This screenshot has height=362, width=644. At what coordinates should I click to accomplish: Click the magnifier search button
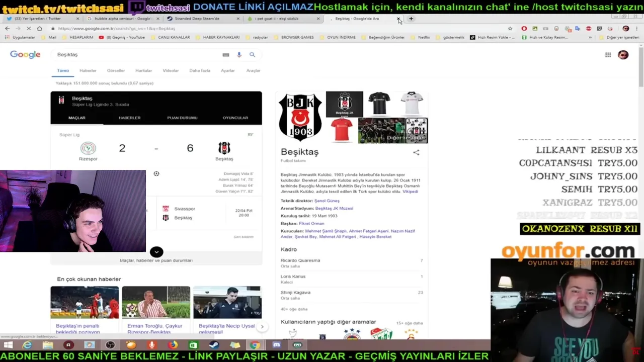[x=252, y=54]
